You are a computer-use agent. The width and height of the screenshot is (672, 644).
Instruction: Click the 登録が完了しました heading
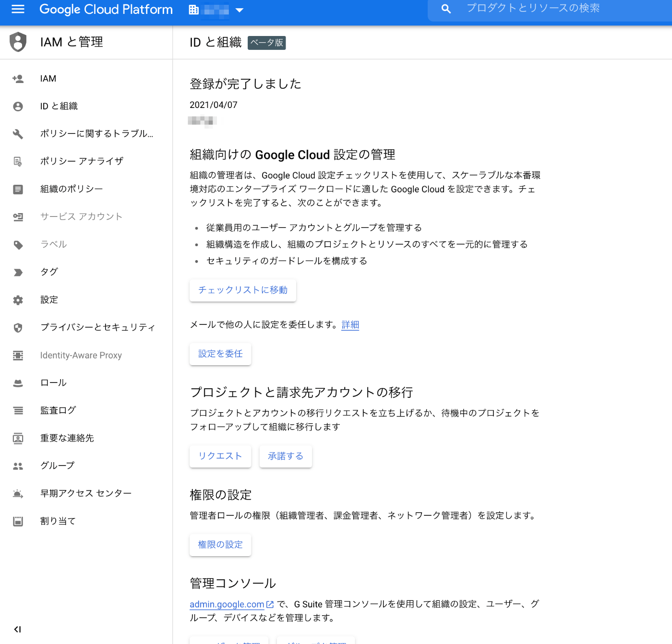tap(245, 84)
